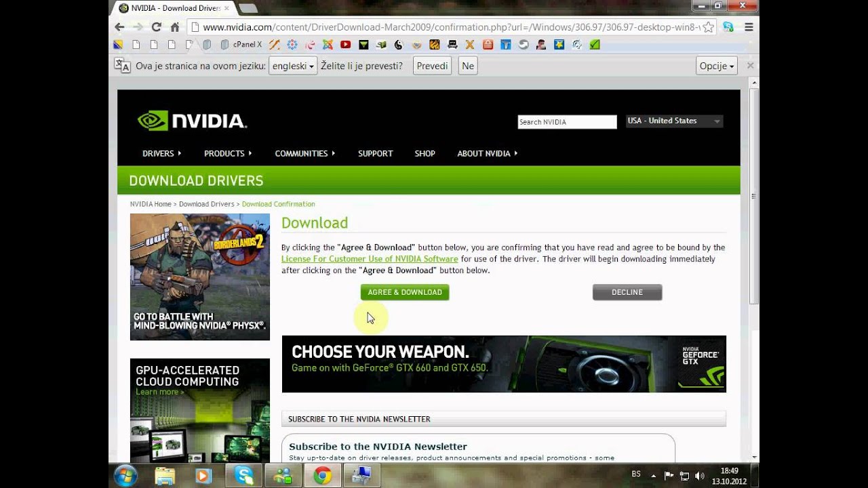Open Skype from the taskbar
This screenshot has width=868, height=488.
tap(244, 476)
